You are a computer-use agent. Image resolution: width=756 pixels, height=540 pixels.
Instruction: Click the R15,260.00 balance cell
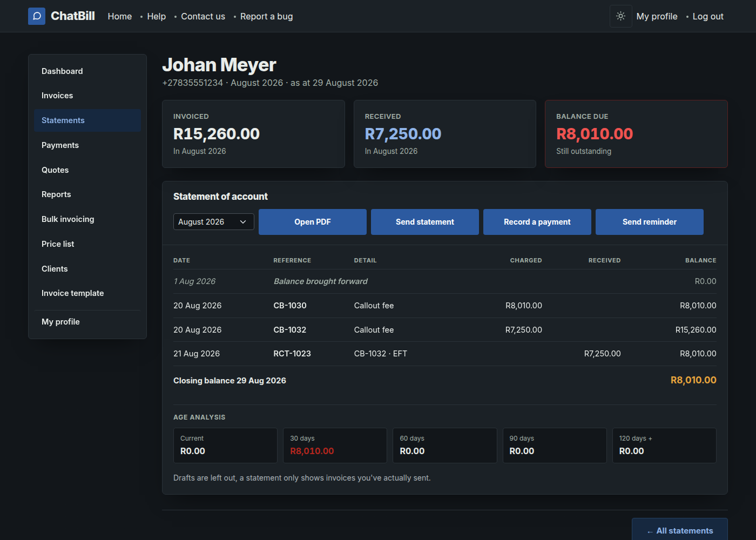696,330
